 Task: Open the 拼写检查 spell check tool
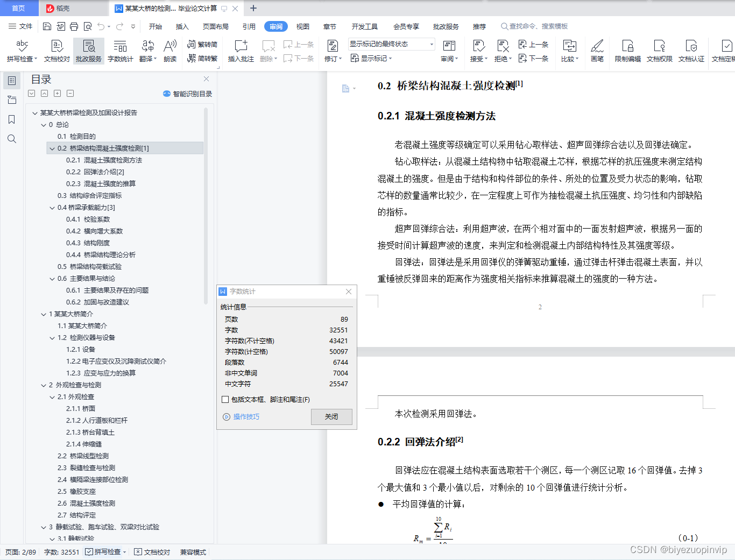(x=22, y=51)
